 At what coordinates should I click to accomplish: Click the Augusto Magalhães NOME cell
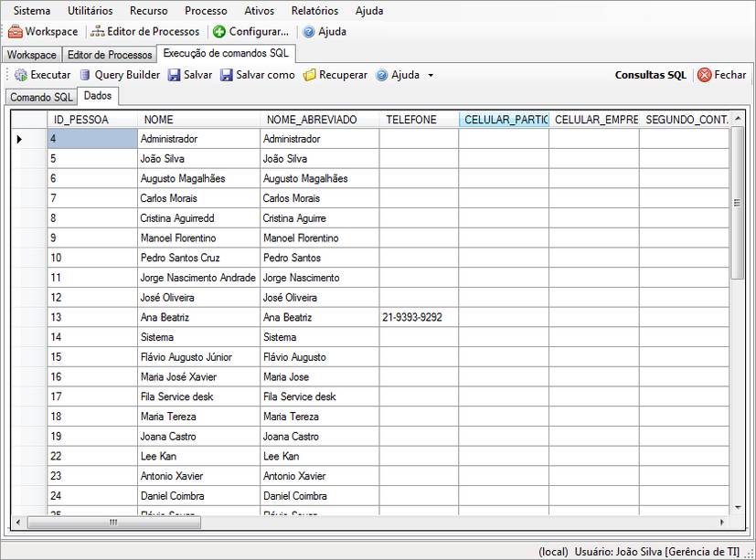198,178
